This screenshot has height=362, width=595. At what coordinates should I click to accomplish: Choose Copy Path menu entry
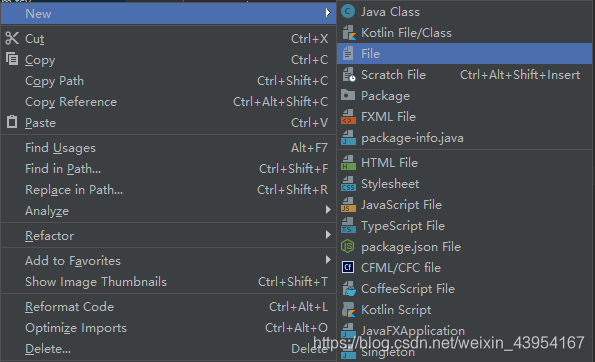[168, 81]
